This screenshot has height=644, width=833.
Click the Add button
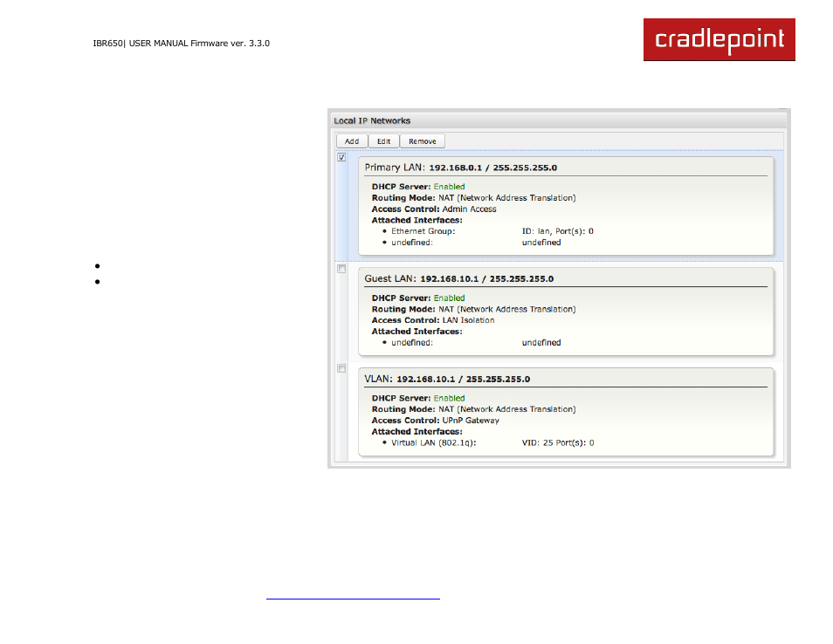pyautogui.click(x=352, y=141)
